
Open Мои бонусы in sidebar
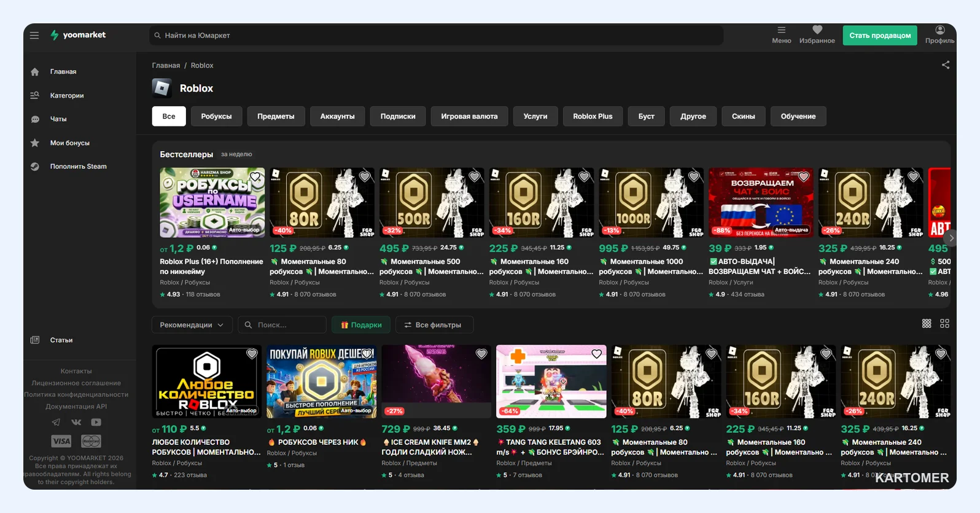point(69,143)
